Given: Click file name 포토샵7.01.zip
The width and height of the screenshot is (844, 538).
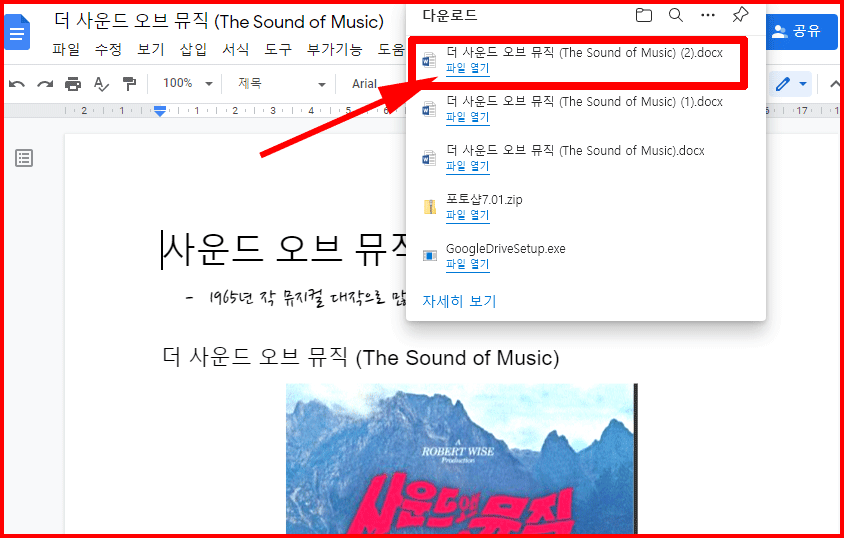Looking at the screenshot, I should tap(484, 200).
